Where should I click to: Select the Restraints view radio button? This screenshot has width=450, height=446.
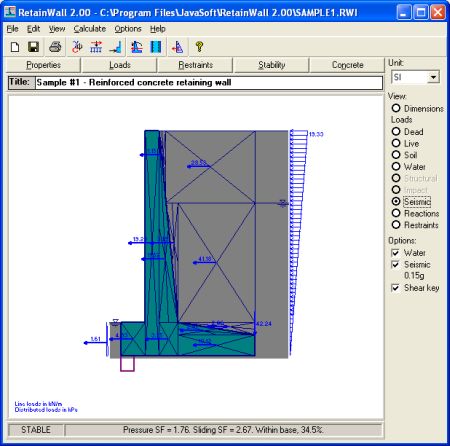[x=396, y=225]
